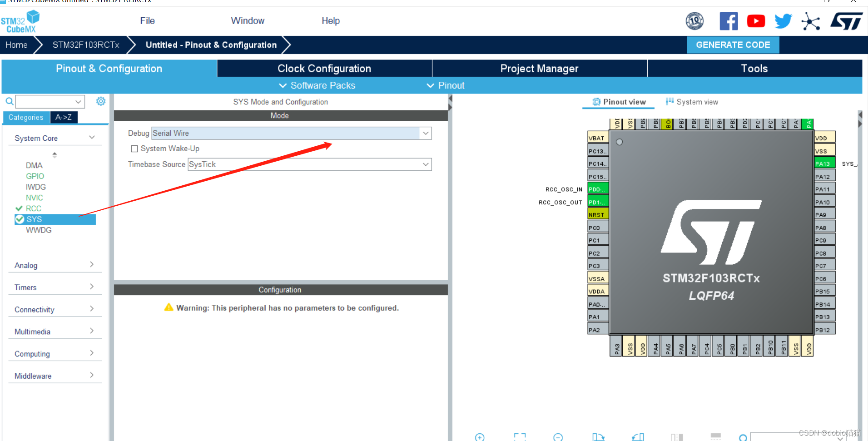The image size is (868, 441).
Task: Open the ST 10-year anniversary badge icon
Action: coord(694,21)
